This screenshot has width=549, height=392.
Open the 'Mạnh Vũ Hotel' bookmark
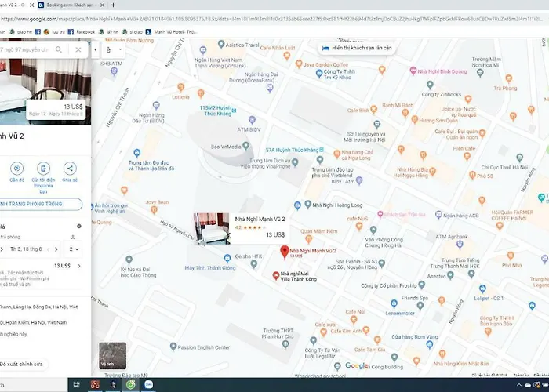[x=171, y=32]
